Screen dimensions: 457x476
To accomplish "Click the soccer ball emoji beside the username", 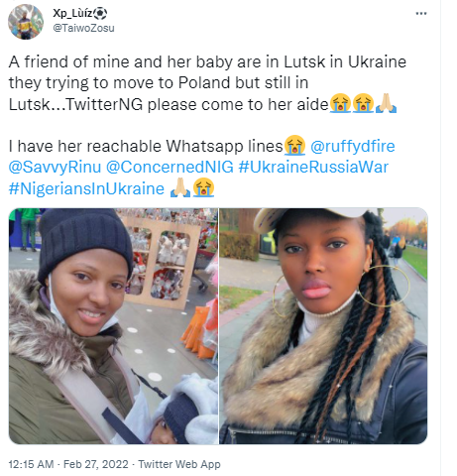I will [x=100, y=14].
